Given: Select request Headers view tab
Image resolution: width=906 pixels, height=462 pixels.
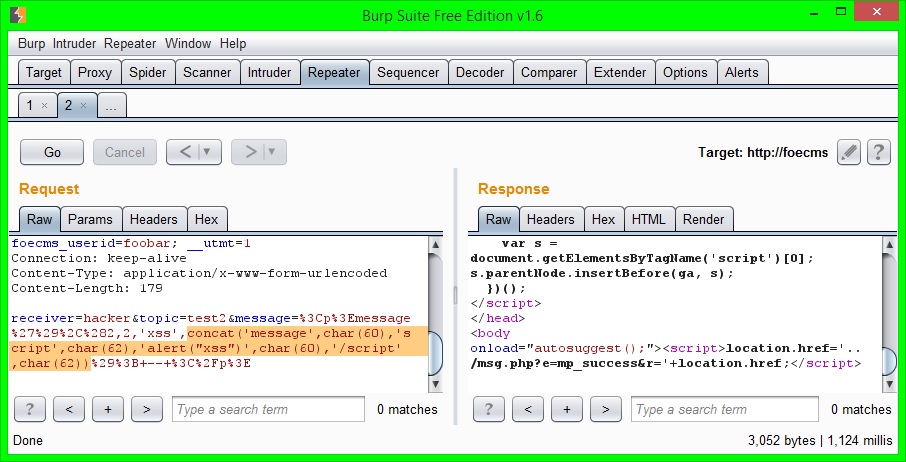Looking at the screenshot, I should pyautogui.click(x=154, y=219).
